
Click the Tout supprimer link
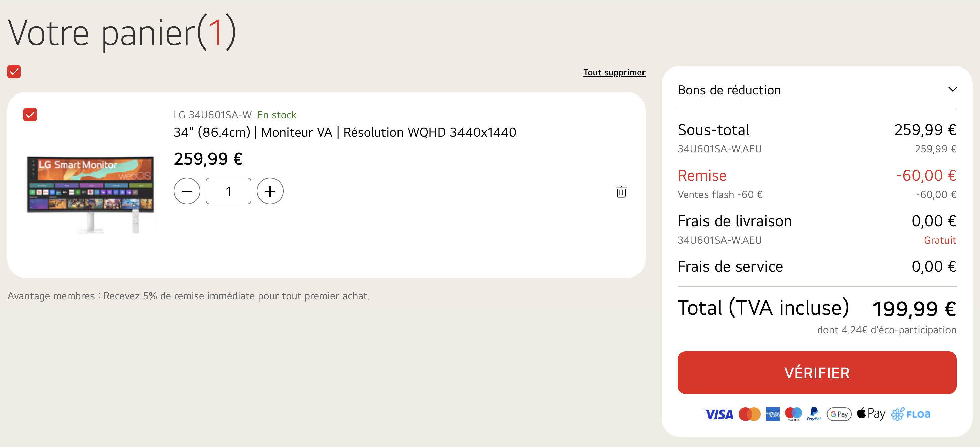point(614,72)
